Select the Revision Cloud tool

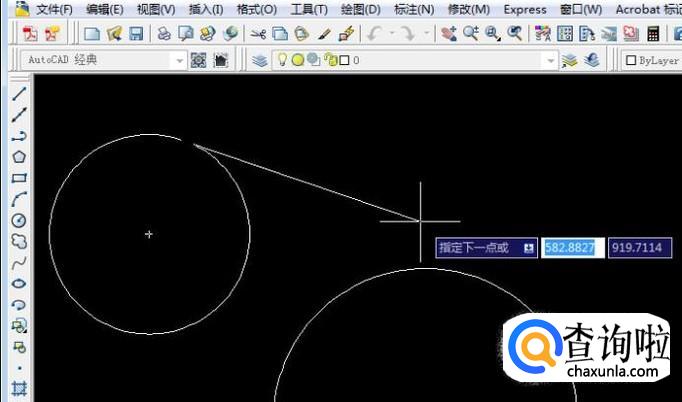tap(19, 241)
